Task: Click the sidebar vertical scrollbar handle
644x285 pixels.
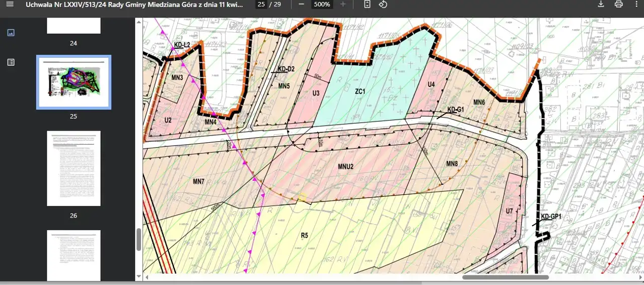Action: 139,240
